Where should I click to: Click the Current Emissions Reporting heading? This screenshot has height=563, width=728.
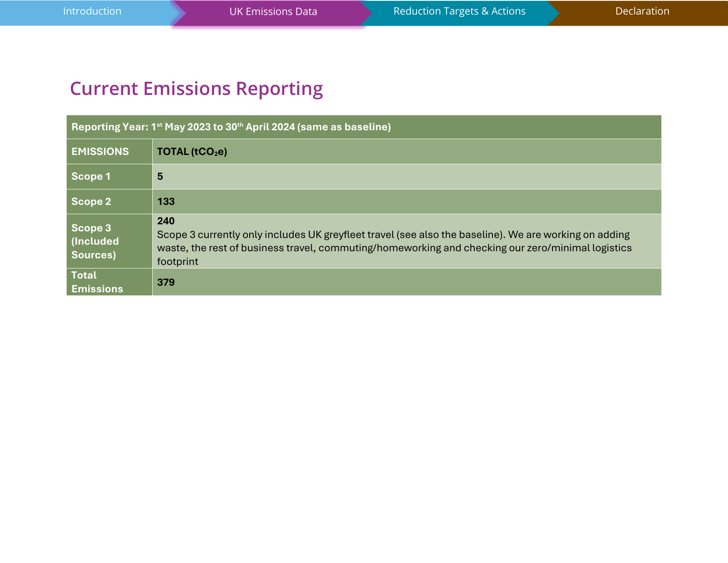(196, 89)
